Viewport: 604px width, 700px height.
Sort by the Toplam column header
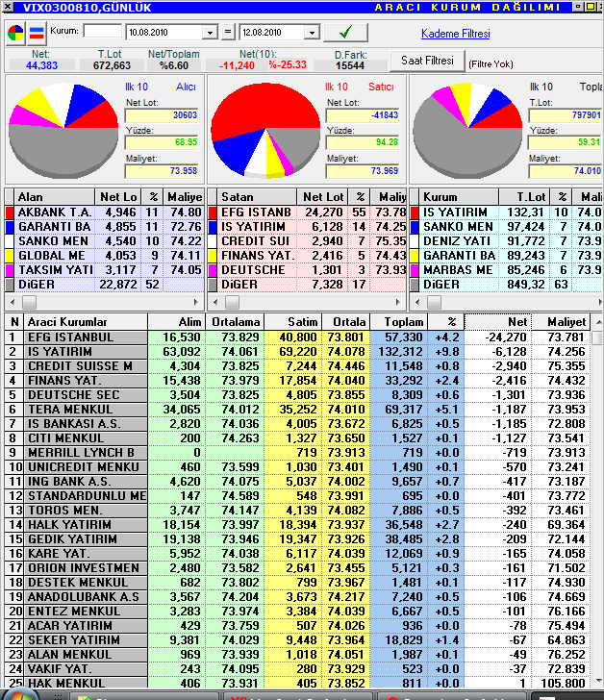tap(398, 322)
